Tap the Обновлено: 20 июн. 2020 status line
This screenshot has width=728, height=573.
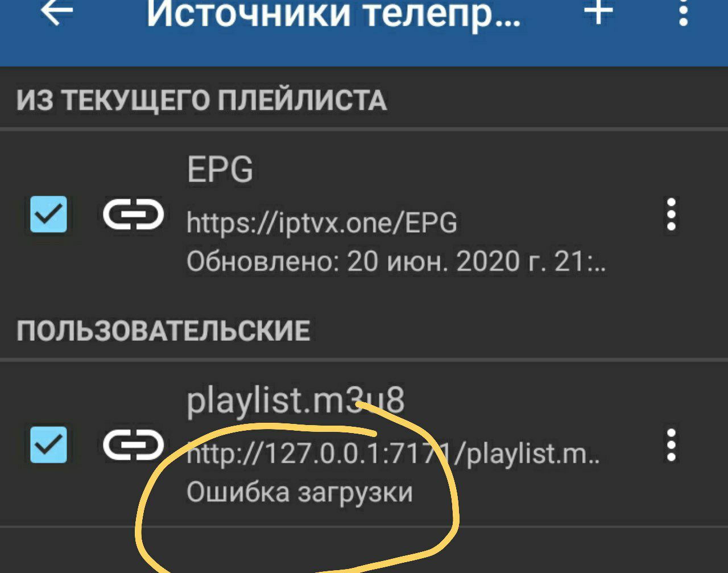click(396, 262)
